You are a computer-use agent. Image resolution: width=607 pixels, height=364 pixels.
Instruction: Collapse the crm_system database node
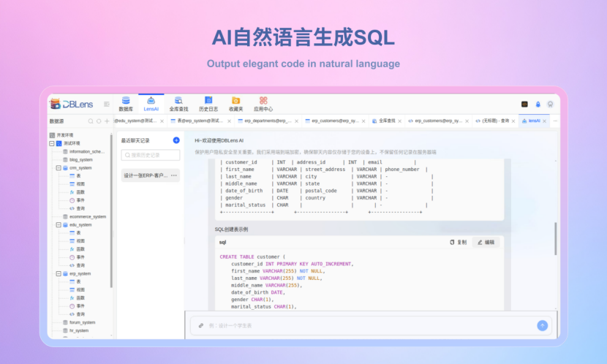[x=59, y=168]
